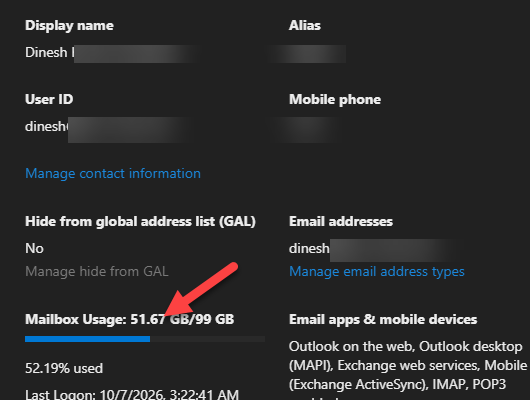Click the '52.19% used' text

pyautogui.click(x=64, y=368)
